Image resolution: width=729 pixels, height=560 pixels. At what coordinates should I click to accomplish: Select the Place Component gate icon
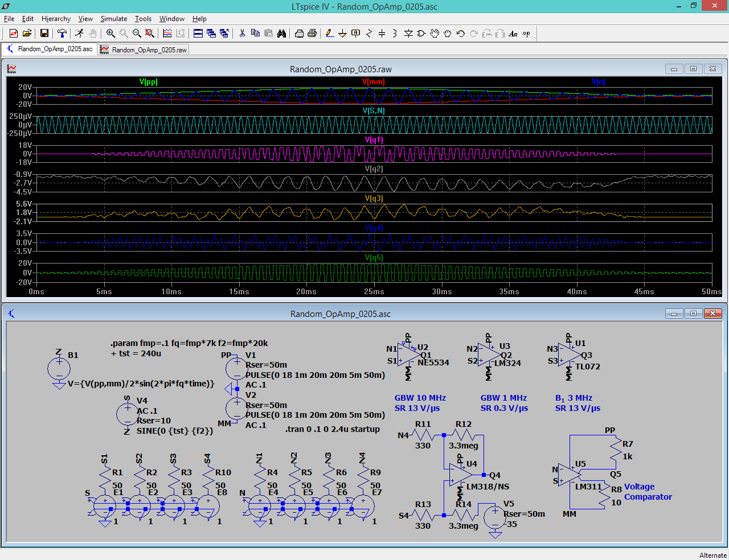(x=421, y=34)
